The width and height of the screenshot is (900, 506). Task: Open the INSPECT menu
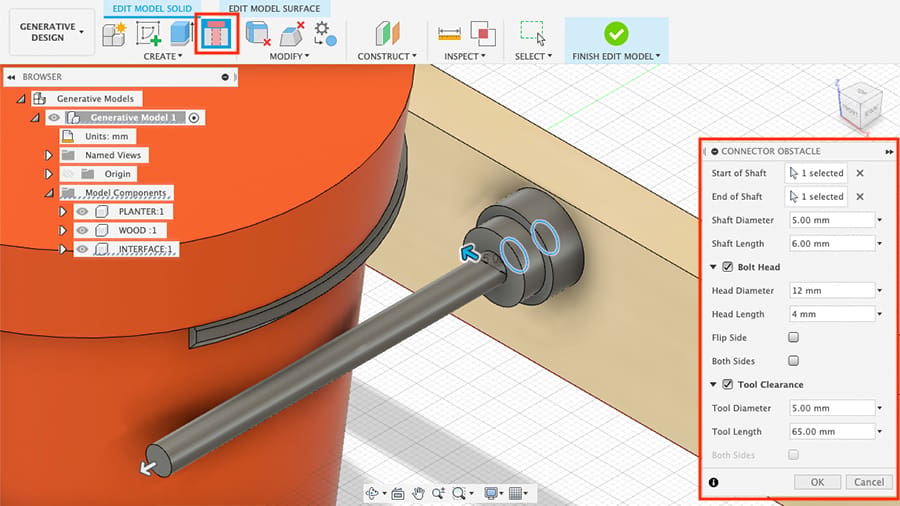click(465, 56)
